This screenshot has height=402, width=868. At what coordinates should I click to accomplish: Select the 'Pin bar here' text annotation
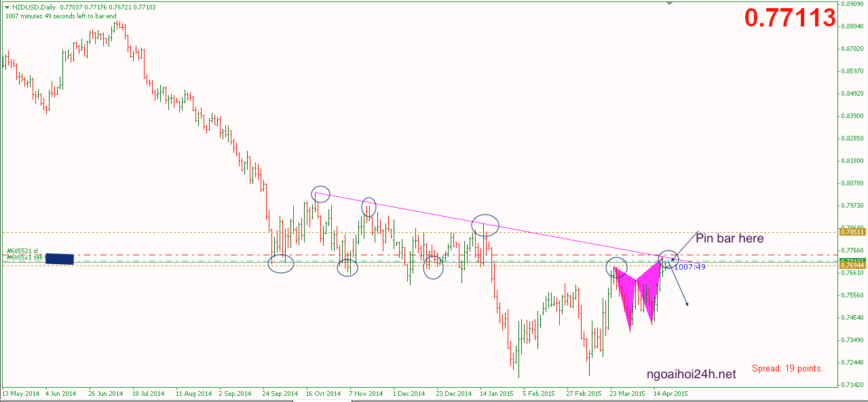pos(730,238)
